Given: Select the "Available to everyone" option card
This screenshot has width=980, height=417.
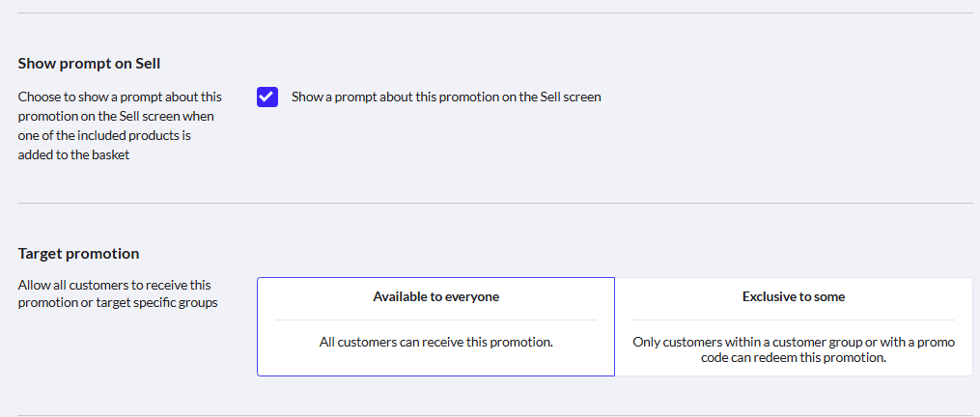Looking at the screenshot, I should pyautogui.click(x=435, y=326).
